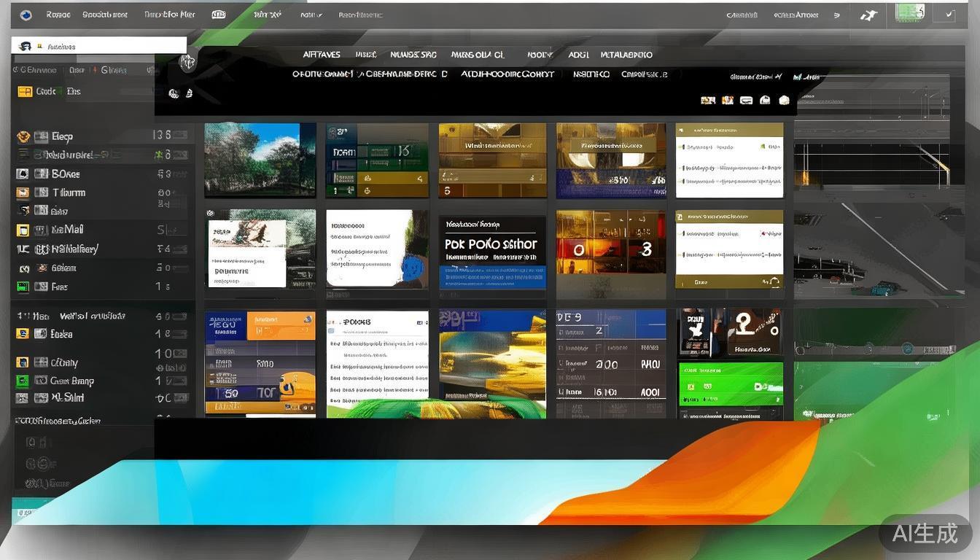
Task: Click the blue globe icon in top bar
Action: click(26, 15)
